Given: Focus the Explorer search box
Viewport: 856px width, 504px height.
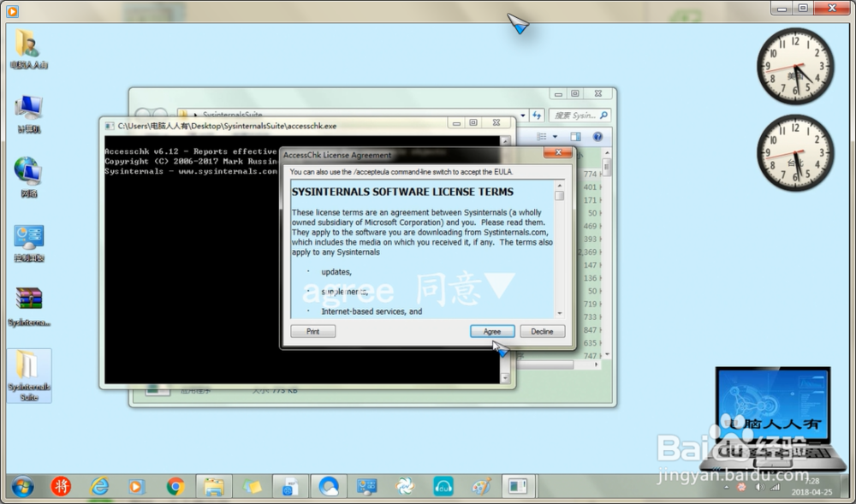Looking at the screenshot, I should coord(580,116).
